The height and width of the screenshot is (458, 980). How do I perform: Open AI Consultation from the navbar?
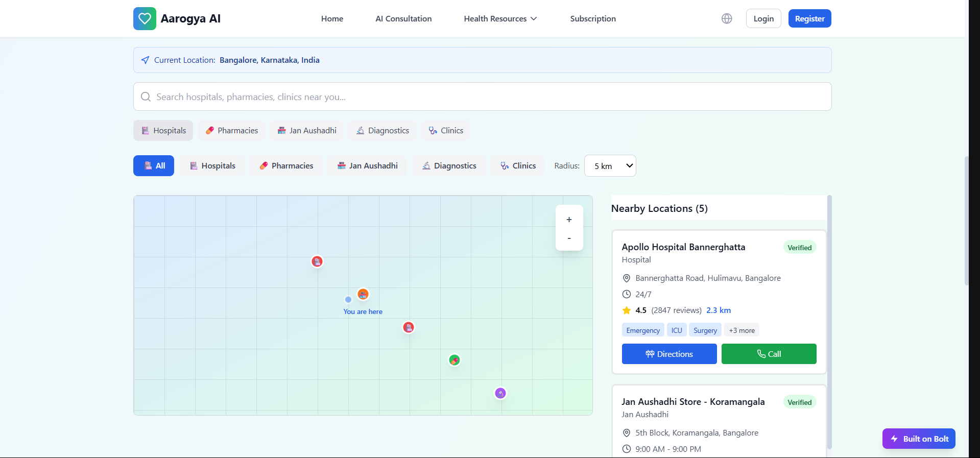403,18
